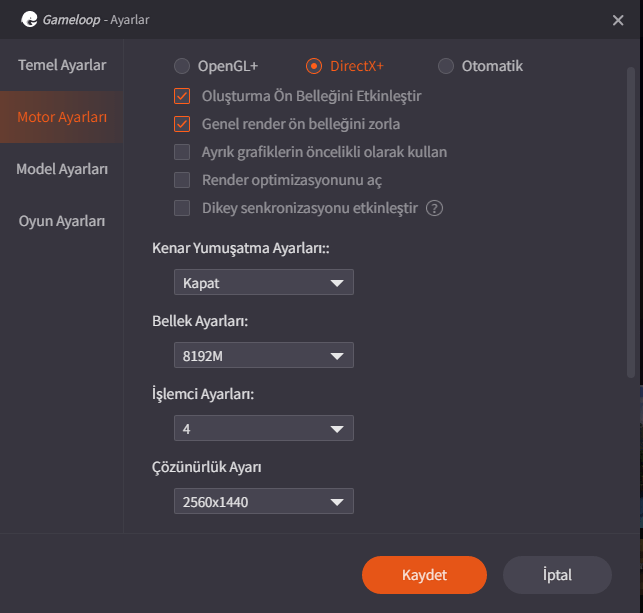Switch to the Motor Ayarları tab
Viewport: 643px width, 613px height.
pyautogui.click(x=62, y=117)
